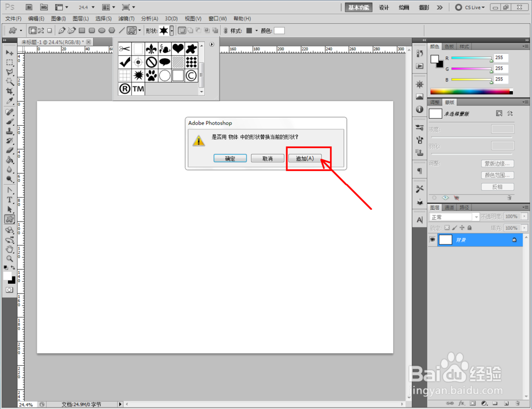The width and height of the screenshot is (532, 409).
Task: Select the Rectangular Marquee tool
Action: [x=10, y=62]
